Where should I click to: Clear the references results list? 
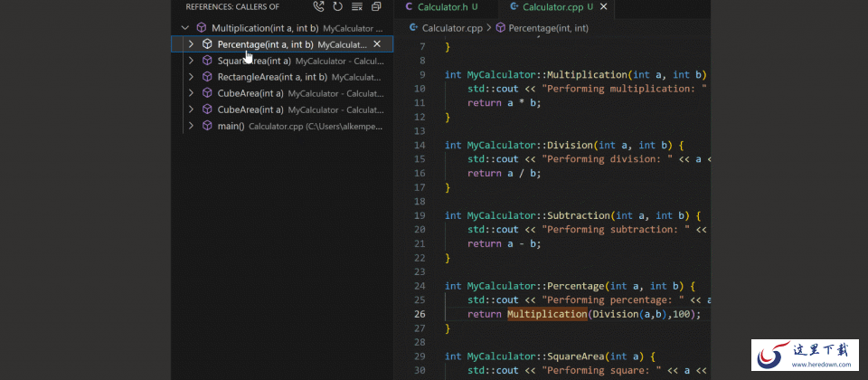(x=357, y=6)
